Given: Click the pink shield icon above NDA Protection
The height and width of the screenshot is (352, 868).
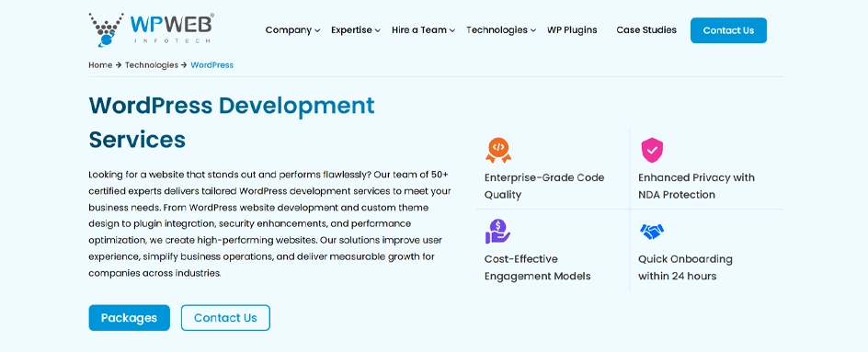Looking at the screenshot, I should pos(652,150).
